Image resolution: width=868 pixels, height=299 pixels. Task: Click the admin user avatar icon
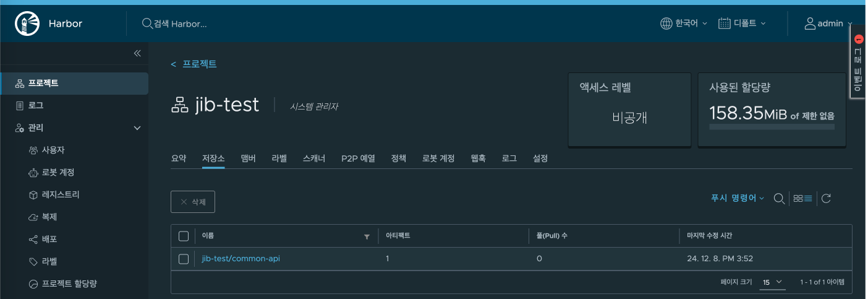pyautogui.click(x=809, y=24)
